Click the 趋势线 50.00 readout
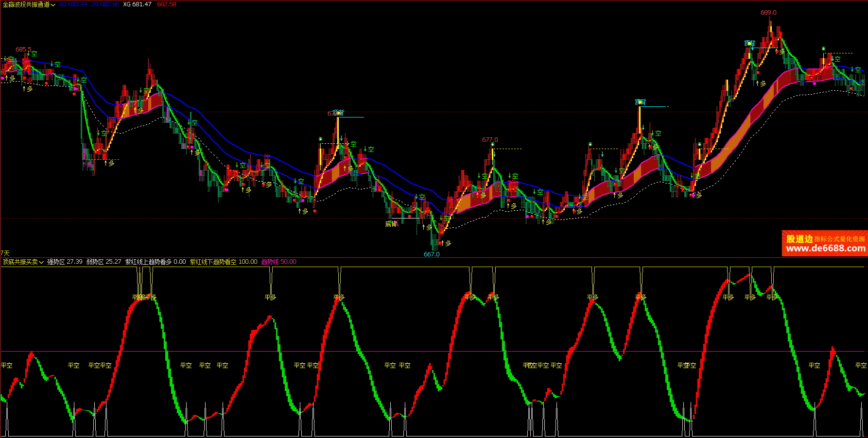This screenshot has height=438, width=868. pyautogui.click(x=279, y=262)
